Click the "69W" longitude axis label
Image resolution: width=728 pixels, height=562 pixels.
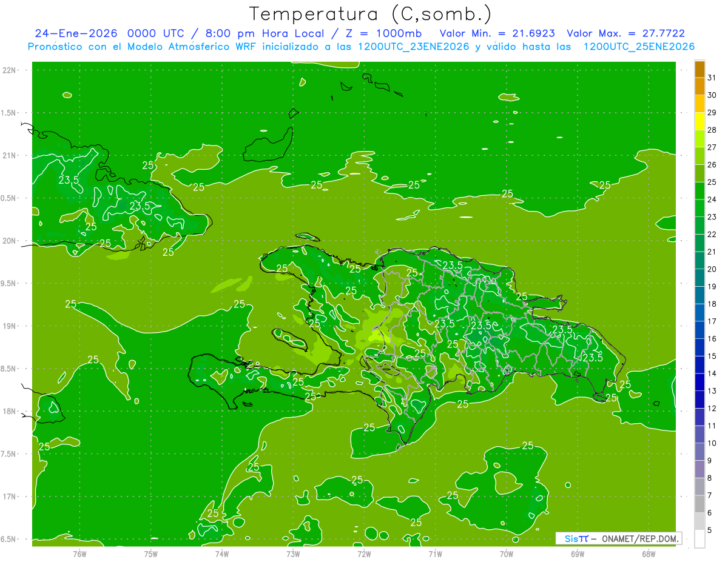point(578,554)
